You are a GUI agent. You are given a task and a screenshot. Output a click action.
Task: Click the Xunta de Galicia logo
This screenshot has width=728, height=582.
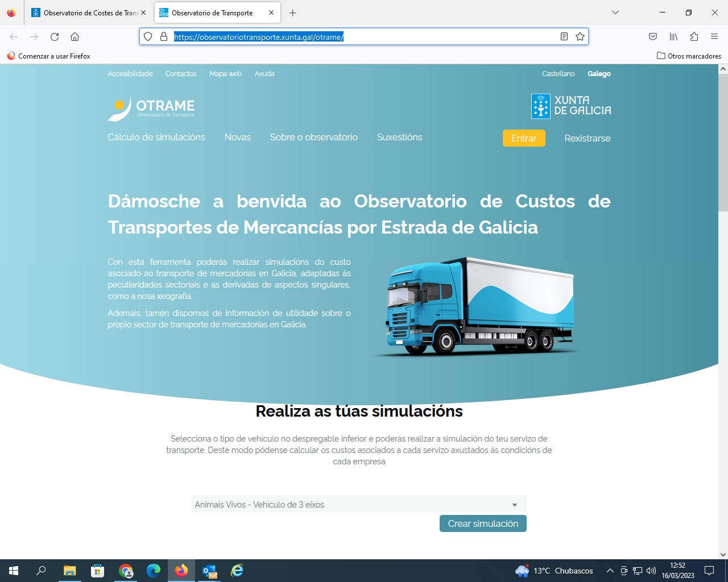point(571,106)
